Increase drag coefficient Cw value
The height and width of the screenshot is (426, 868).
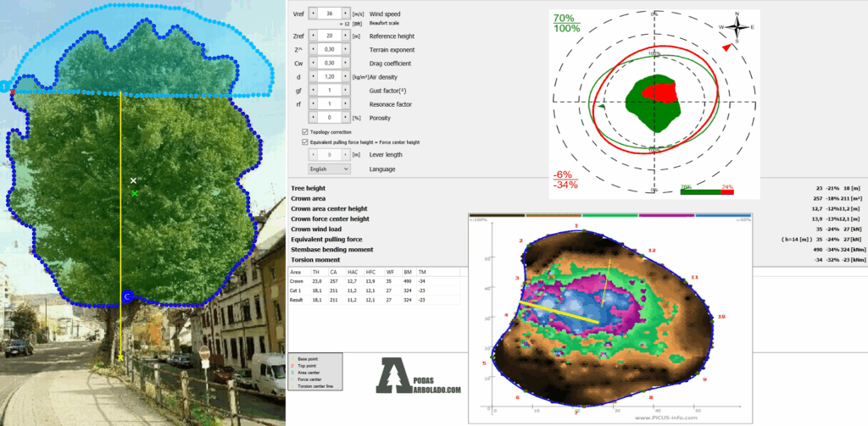pos(345,63)
